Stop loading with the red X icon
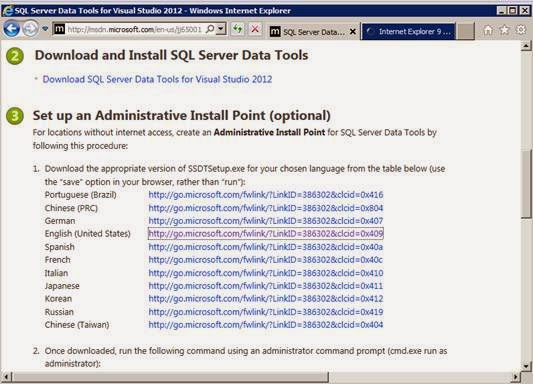This screenshot has width=533, height=384. point(255,29)
